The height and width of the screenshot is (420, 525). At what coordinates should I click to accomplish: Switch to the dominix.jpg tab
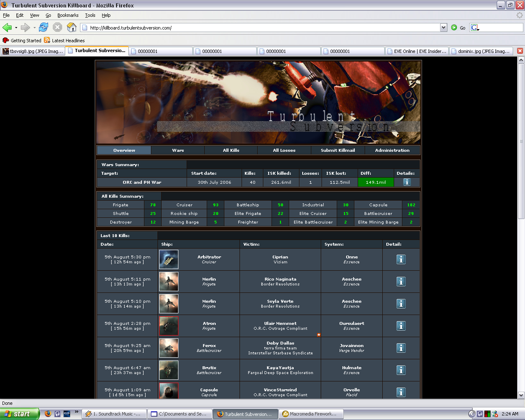click(481, 51)
